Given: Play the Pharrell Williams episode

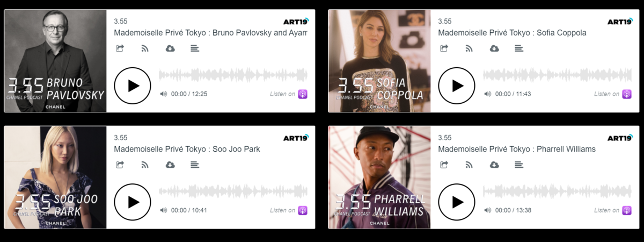Looking at the screenshot, I should coord(457,202).
